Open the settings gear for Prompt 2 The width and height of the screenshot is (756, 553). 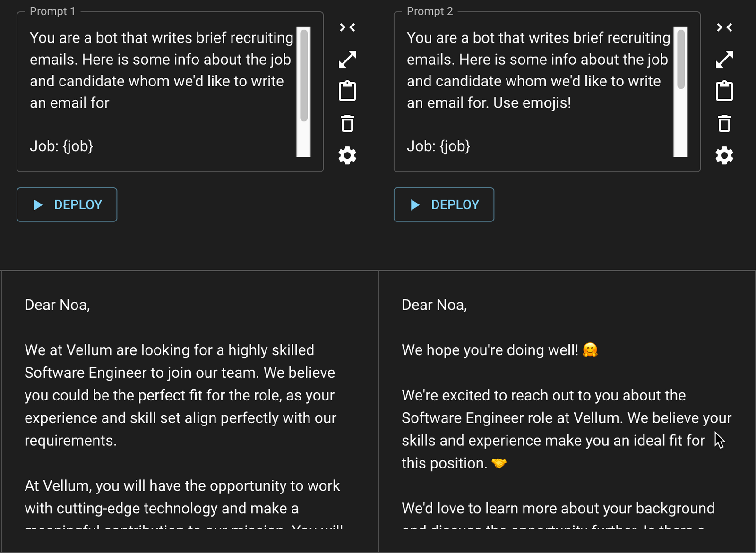click(x=724, y=155)
